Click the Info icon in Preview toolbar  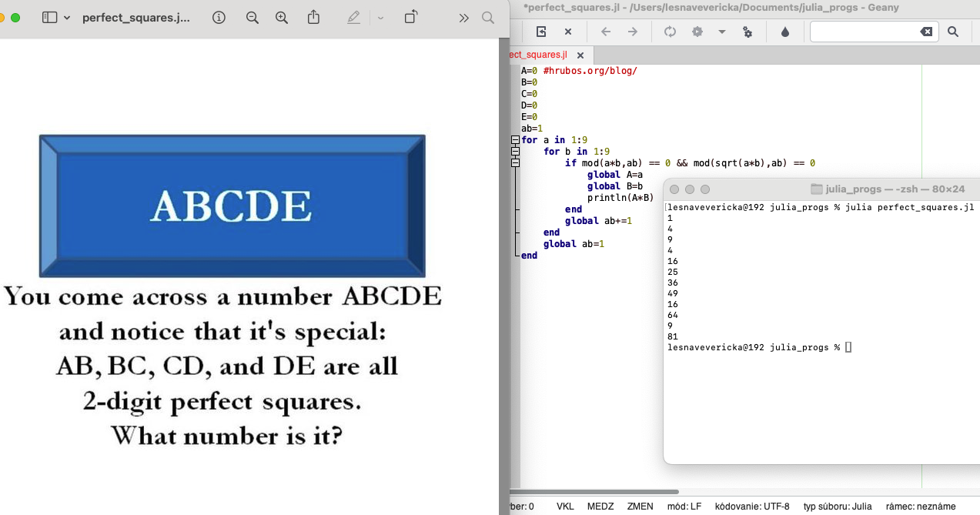219,17
